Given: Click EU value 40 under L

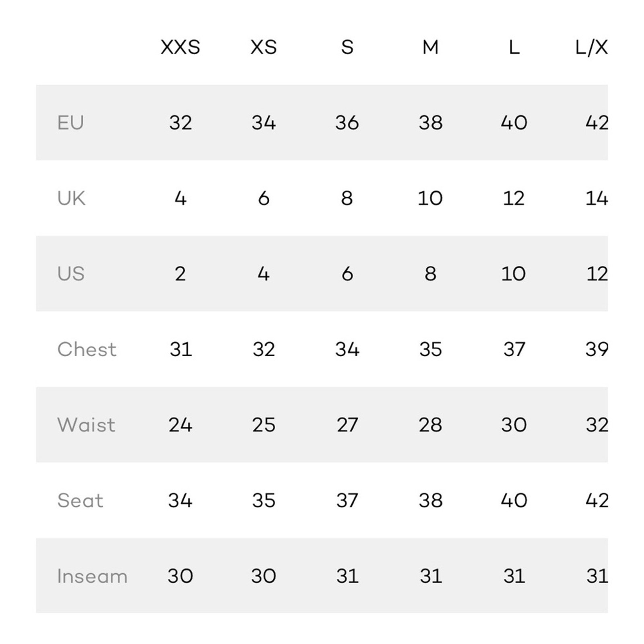Looking at the screenshot, I should [x=514, y=123].
